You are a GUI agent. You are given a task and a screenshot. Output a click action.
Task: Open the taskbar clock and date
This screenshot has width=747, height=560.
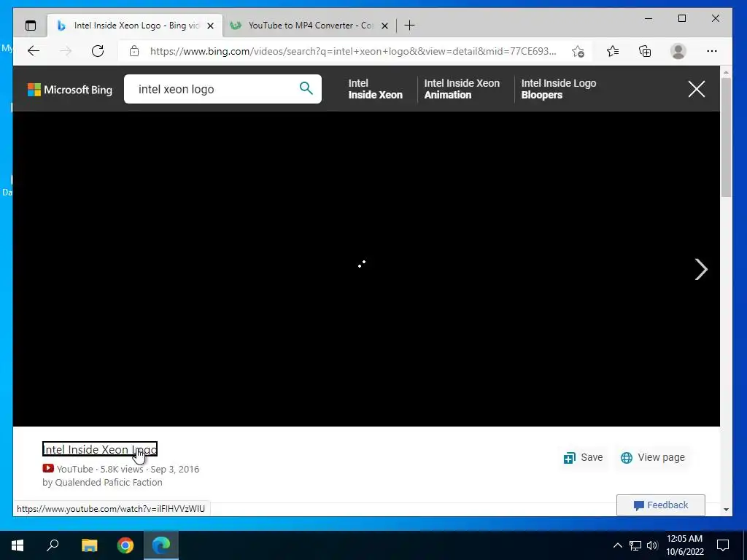[x=684, y=545]
